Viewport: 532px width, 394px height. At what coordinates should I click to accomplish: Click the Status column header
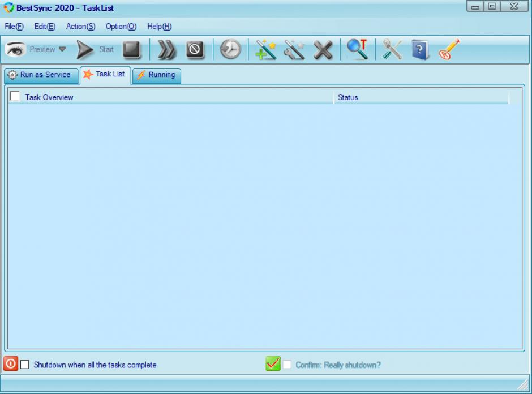coord(421,97)
